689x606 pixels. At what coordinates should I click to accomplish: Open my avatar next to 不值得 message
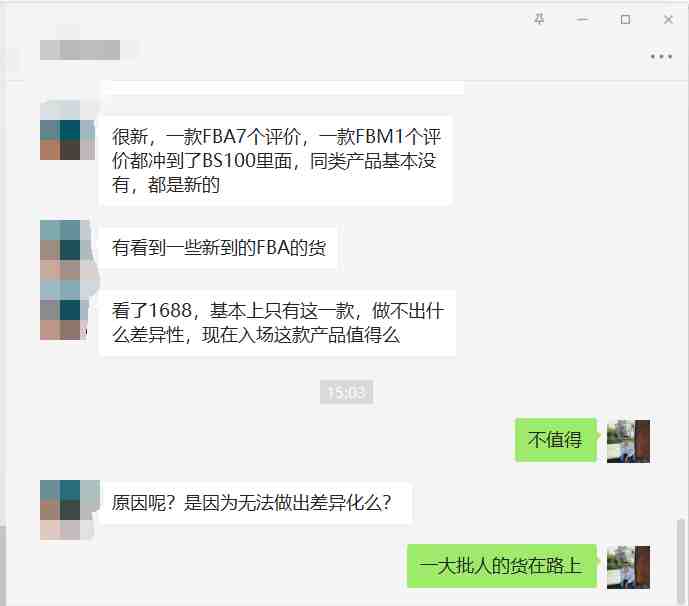tap(628, 441)
